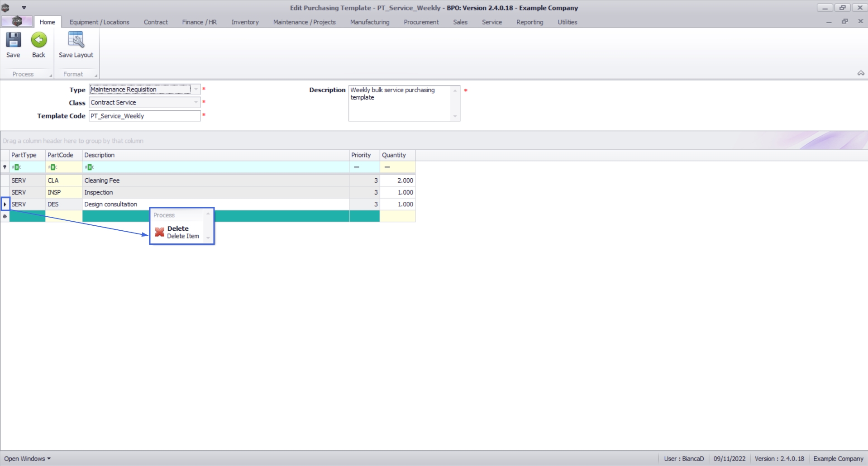Viewport: 868px width, 466px height.
Task: Open the Reporting ribbon tab
Action: [529, 22]
